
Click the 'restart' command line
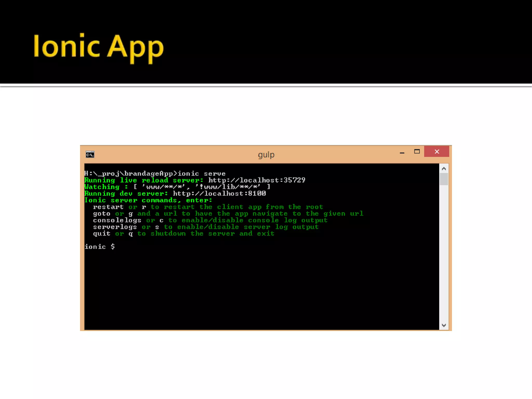tap(208, 207)
